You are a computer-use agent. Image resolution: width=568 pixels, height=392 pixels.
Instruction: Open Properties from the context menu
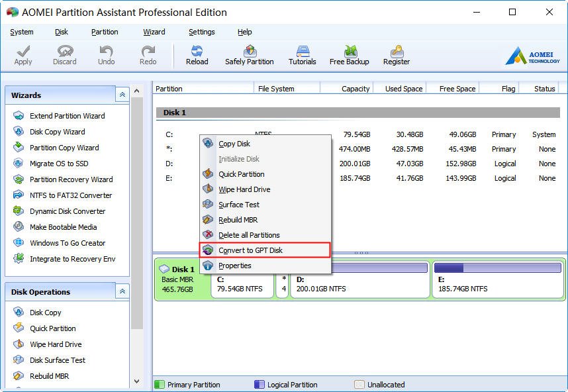(x=265, y=266)
